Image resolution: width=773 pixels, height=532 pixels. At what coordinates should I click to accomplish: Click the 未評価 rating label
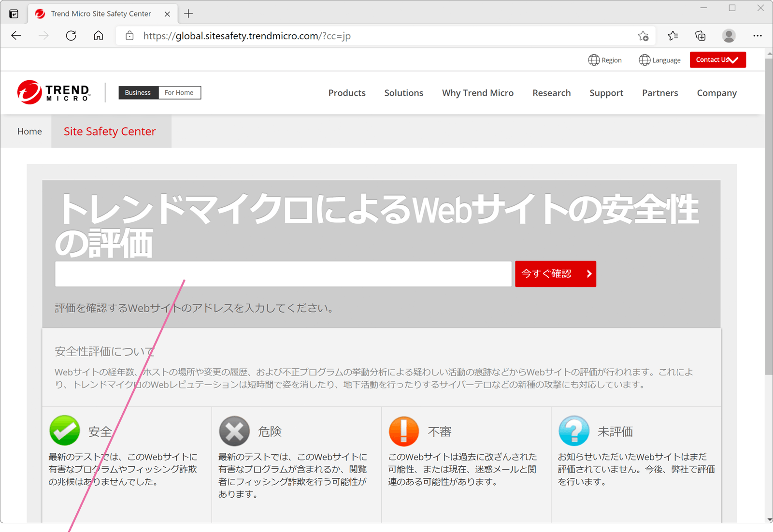point(615,431)
